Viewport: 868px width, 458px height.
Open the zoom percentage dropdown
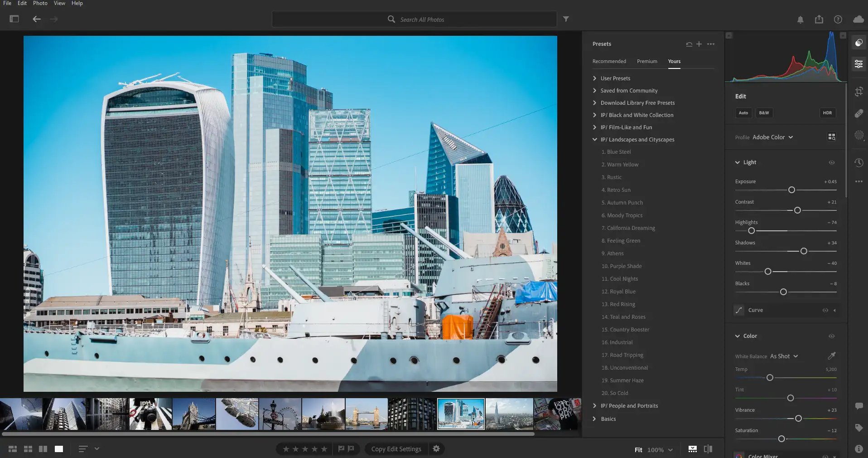coord(660,450)
